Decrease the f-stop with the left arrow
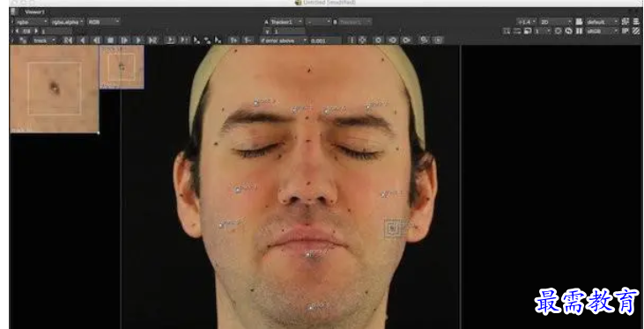The image size is (644, 329). pyautogui.click(x=17, y=31)
